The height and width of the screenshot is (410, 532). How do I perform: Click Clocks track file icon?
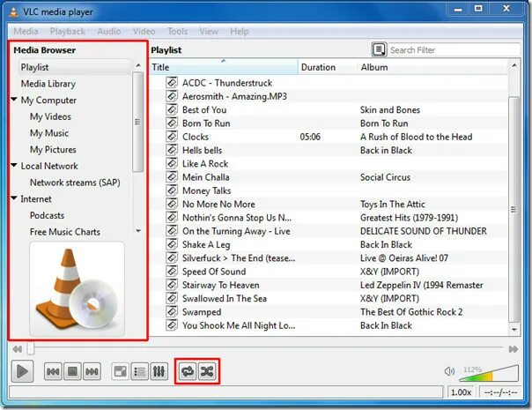[172, 136]
